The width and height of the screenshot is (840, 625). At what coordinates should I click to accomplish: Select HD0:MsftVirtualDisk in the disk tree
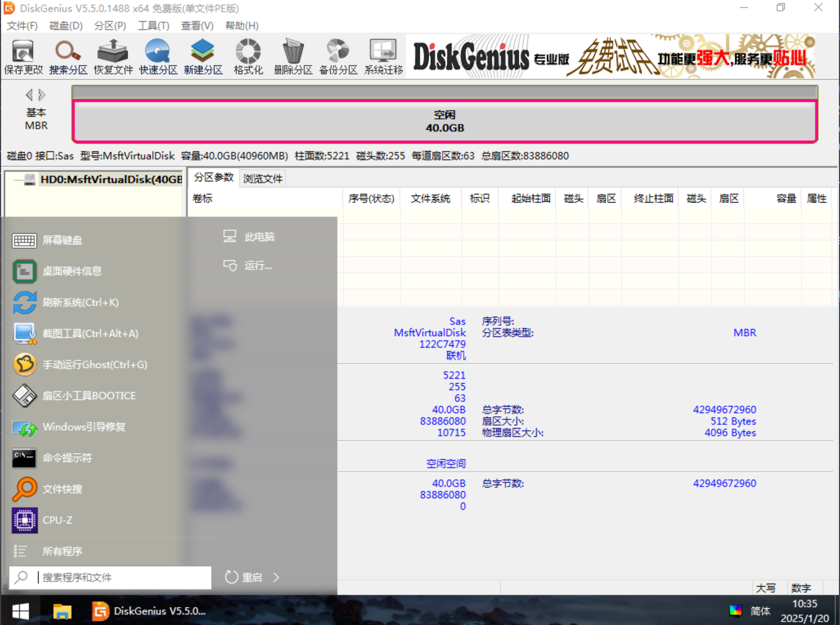(111, 180)
